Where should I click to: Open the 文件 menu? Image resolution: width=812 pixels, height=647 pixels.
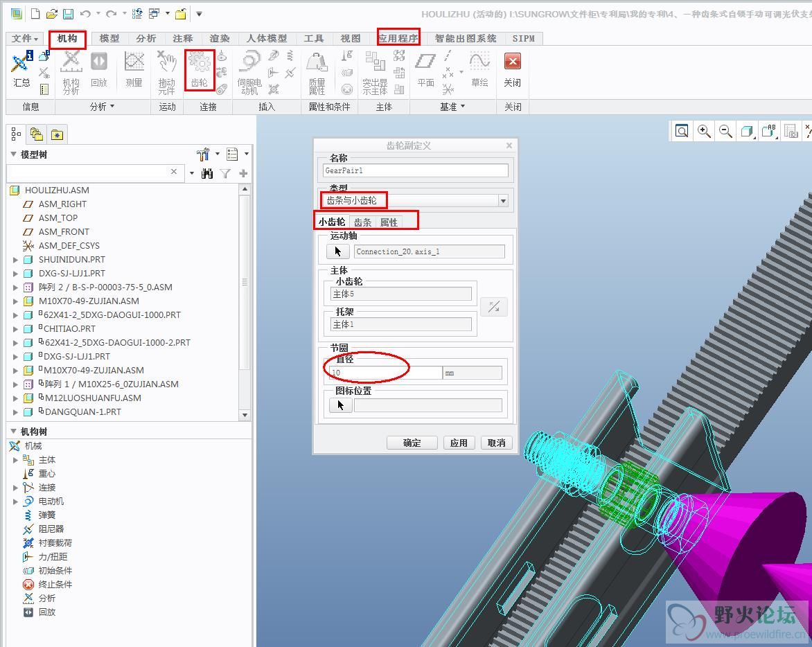[x=24, y=38]
